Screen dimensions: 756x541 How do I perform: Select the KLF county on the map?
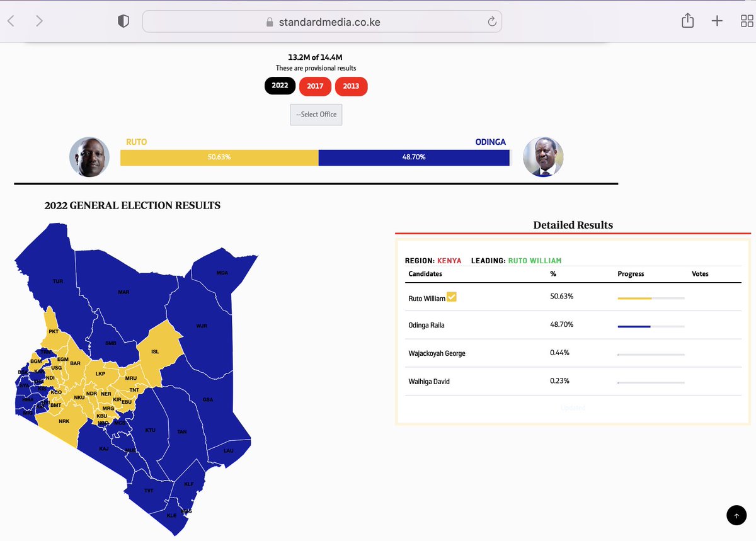[x=189, y=484]
